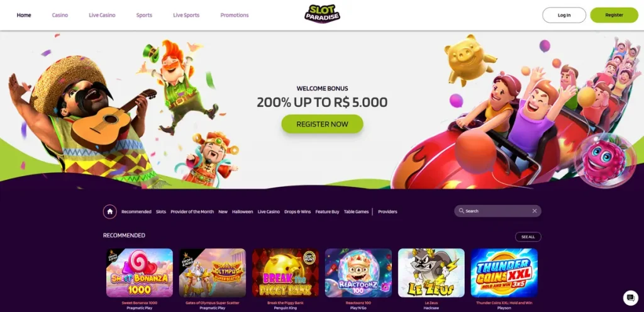Click the magnifier icon in search box
644x312 pixels.
click(462, 211)
